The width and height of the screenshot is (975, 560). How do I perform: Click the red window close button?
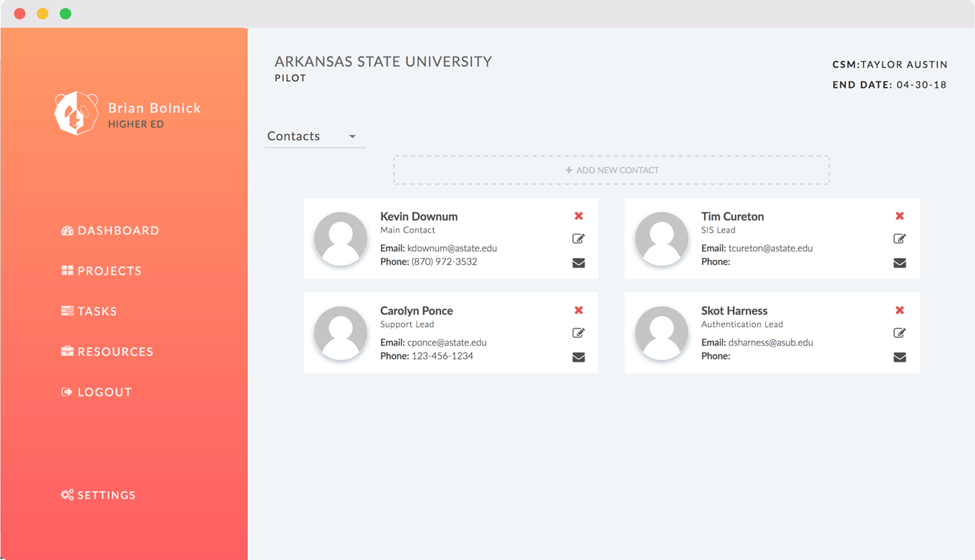(20, 13)
